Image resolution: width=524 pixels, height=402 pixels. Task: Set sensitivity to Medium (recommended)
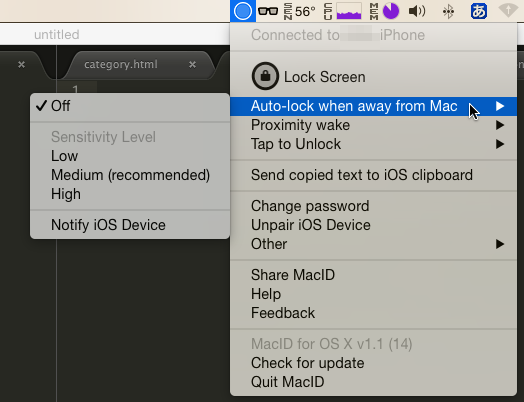pos(130,175)
